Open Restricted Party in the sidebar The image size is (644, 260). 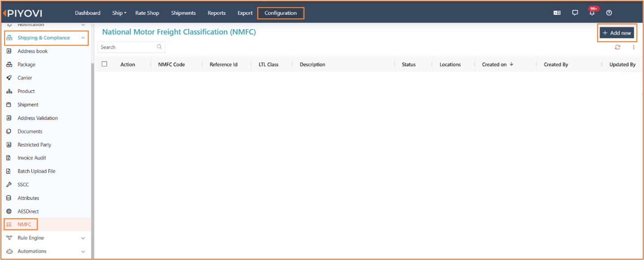[34, 145]
